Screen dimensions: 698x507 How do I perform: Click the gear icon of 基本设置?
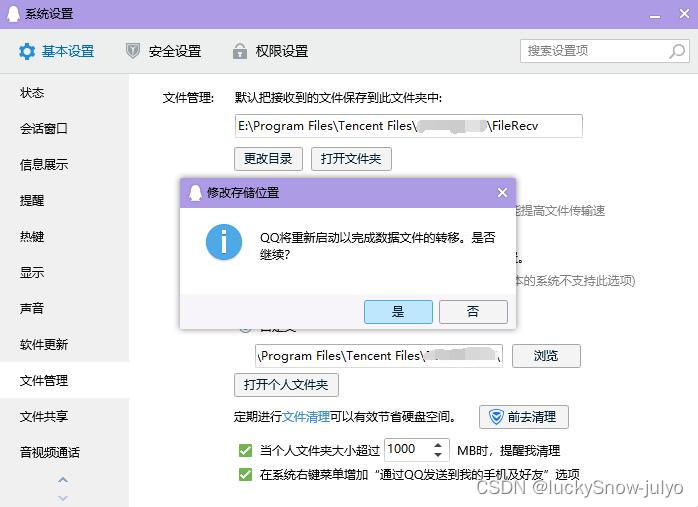pos(27,52)
